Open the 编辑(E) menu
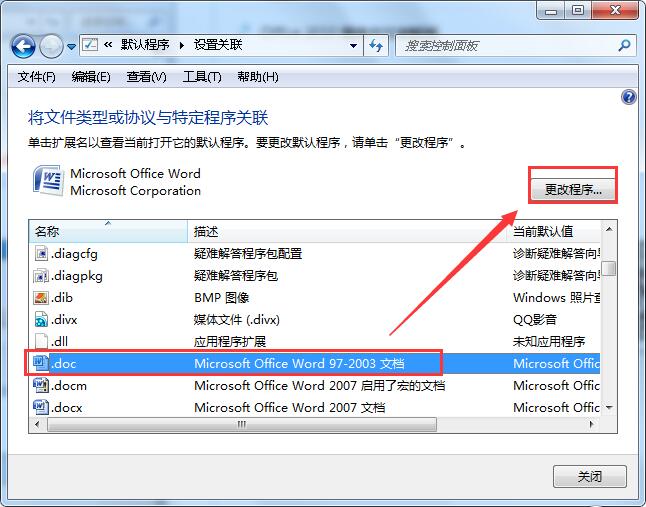 tap(91, 77)
